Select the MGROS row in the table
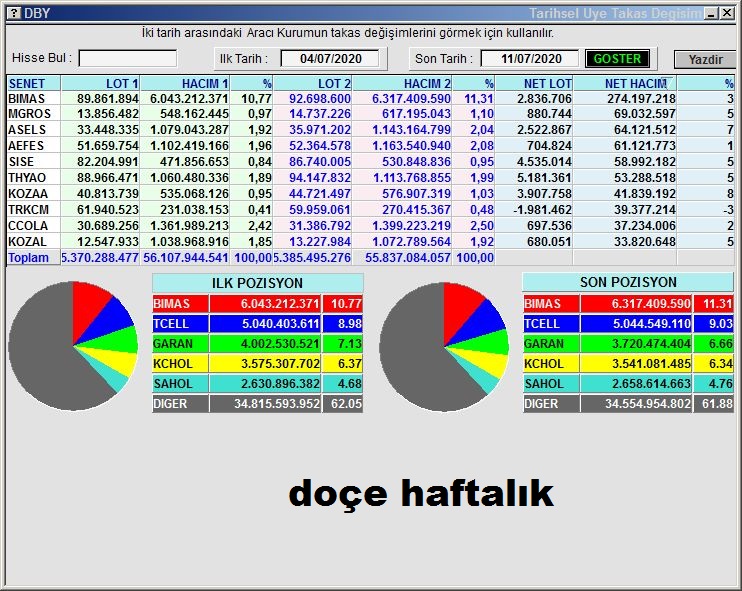The width and height of the screenshot is (742, 591). click(371, 114)
